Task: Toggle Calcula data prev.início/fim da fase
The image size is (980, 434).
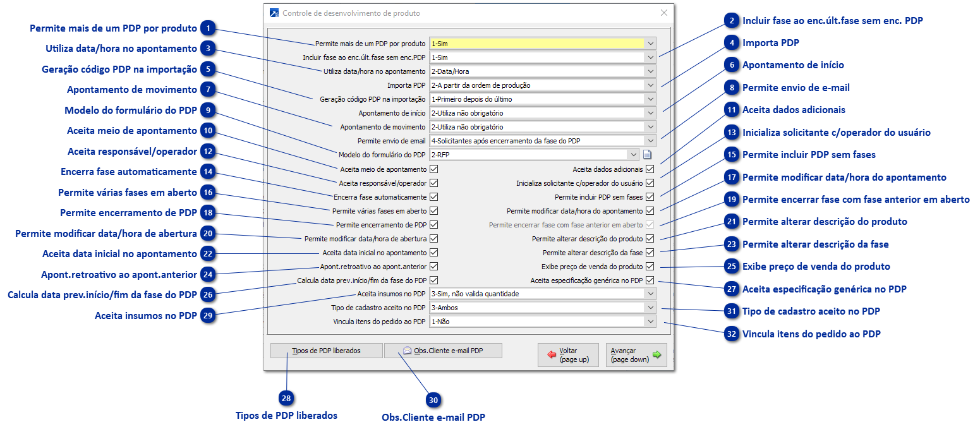Action: (433, 280)
